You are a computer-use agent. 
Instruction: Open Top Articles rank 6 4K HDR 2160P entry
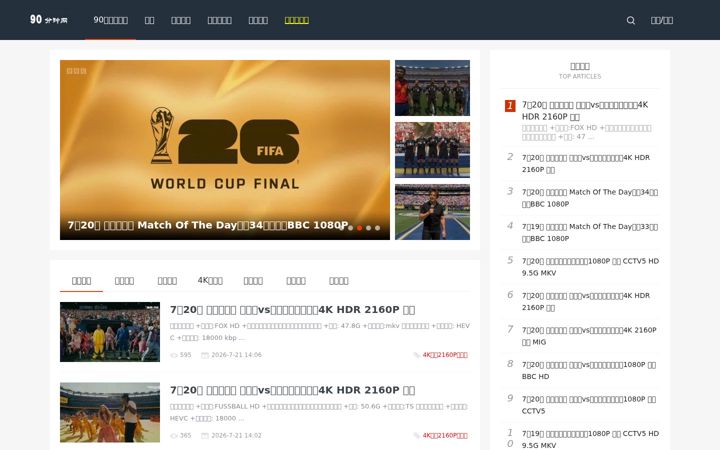(586, 301)
